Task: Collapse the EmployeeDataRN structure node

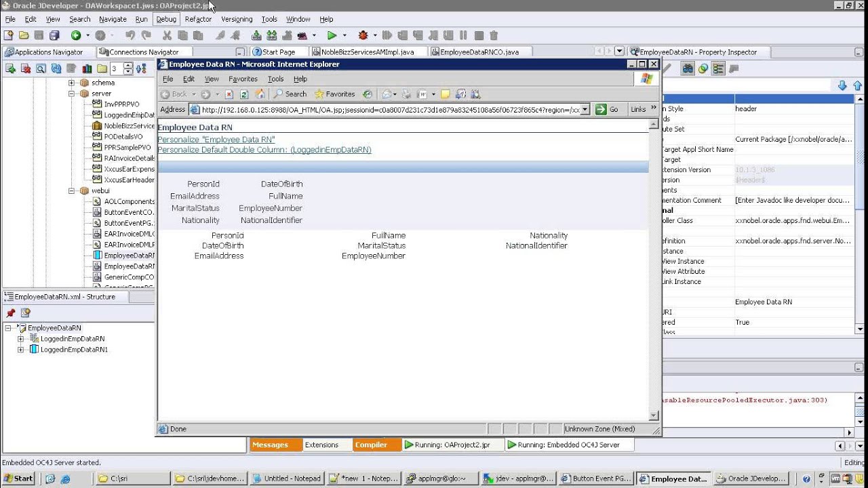Action: pyautogui.click(x=8, y=328)
